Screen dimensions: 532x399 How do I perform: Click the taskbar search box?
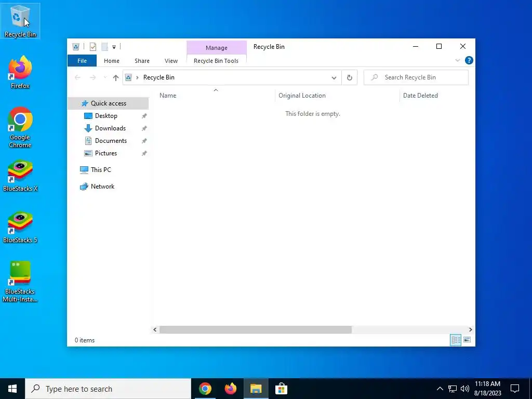pyautogui.click(x=108, y=389)
